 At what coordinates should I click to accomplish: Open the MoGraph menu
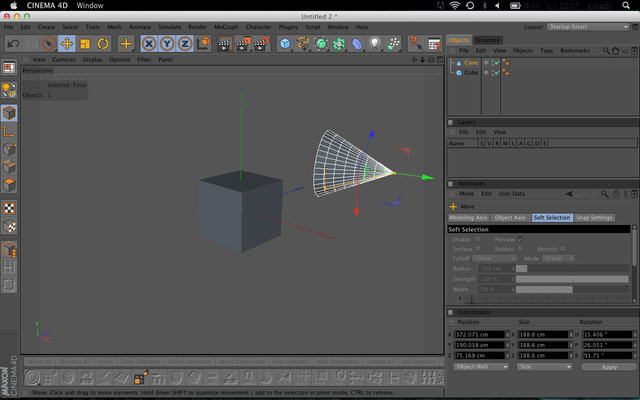(226, 27)
